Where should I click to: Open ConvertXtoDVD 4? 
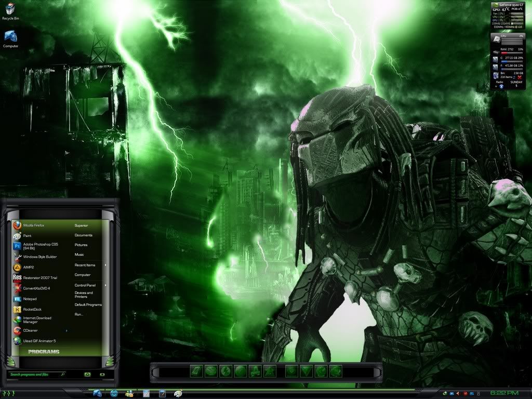coord(36,288)
